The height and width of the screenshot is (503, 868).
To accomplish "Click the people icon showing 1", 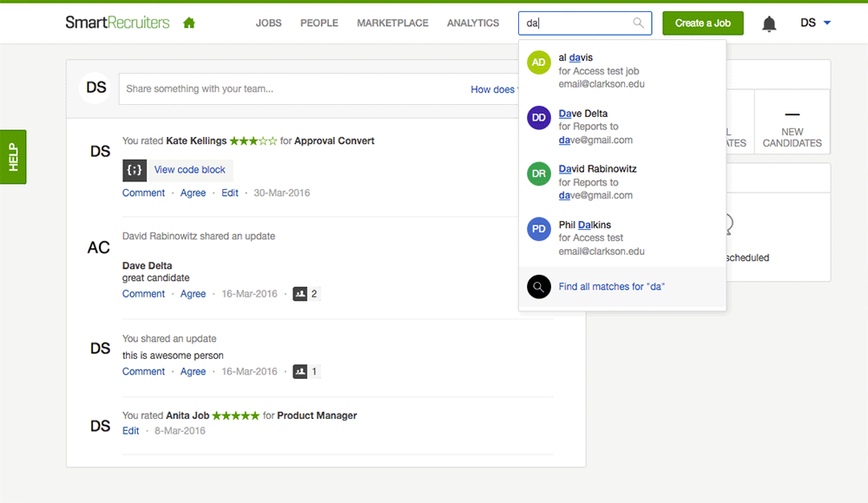I will tap(300, 371).
